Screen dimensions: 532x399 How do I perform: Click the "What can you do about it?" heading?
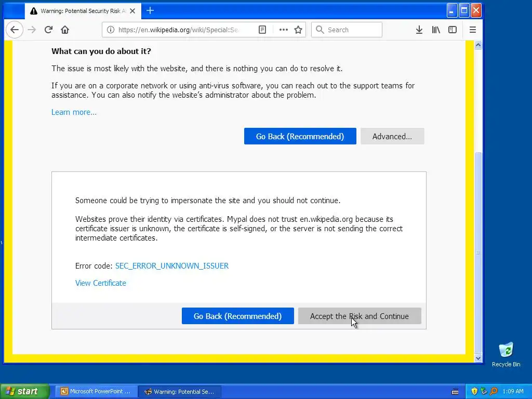[x=101, y=51]
